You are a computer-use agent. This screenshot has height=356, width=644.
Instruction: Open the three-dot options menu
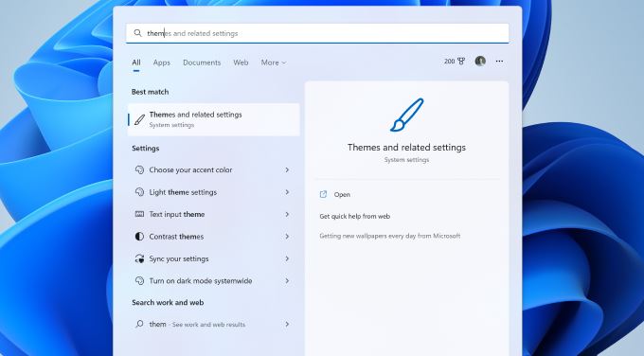pos(499,62)
